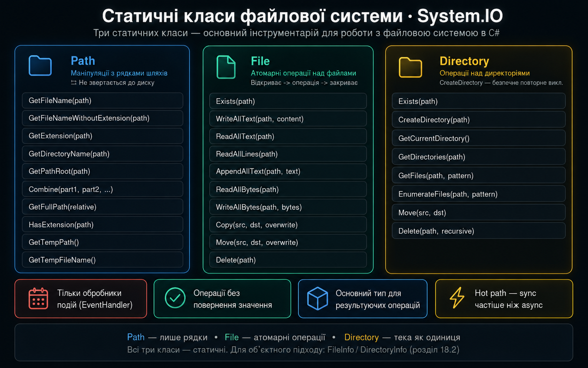The image size is (588, 368).
Task: Click the File card heading
Action: pyautogui.click(x=260, y=61)
